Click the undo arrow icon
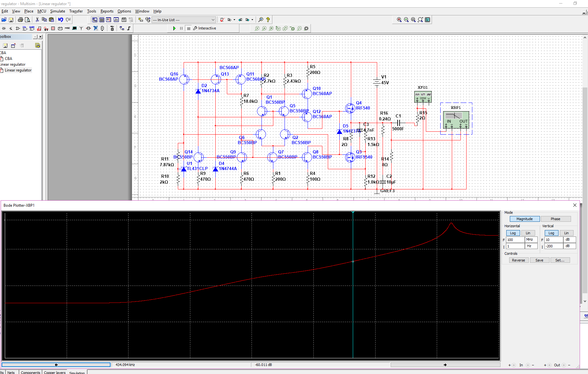The height and width of the screenshot is (374, 588). 61,20
